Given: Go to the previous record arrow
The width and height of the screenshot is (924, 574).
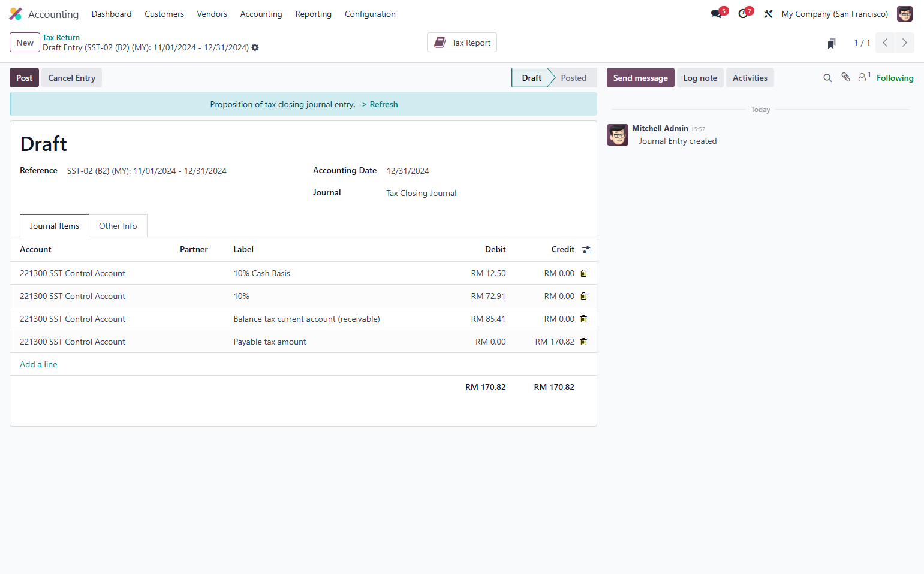Looking at the screenshot, I should click(x=885, y=43).
